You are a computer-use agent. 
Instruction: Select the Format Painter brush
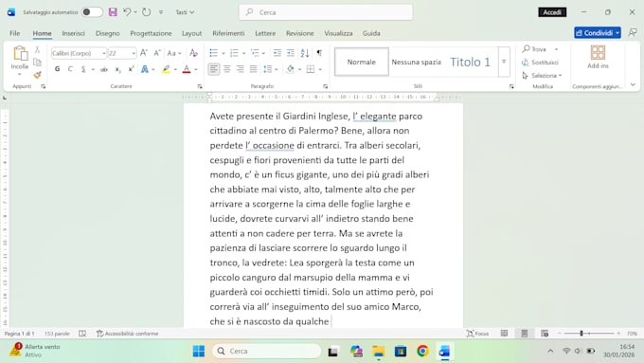[x=37, y=75]
